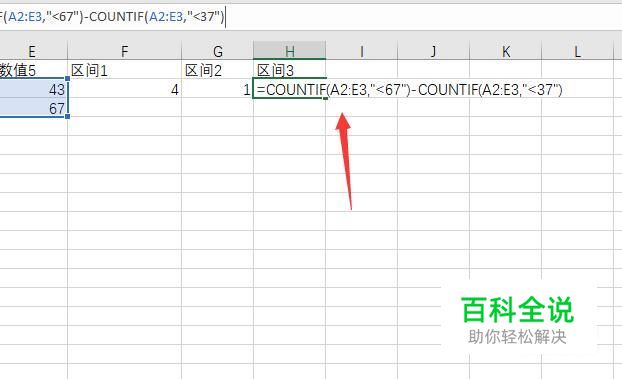
Task: Click the formula bar COUNTIF formula text
Action: coord(112,17)
